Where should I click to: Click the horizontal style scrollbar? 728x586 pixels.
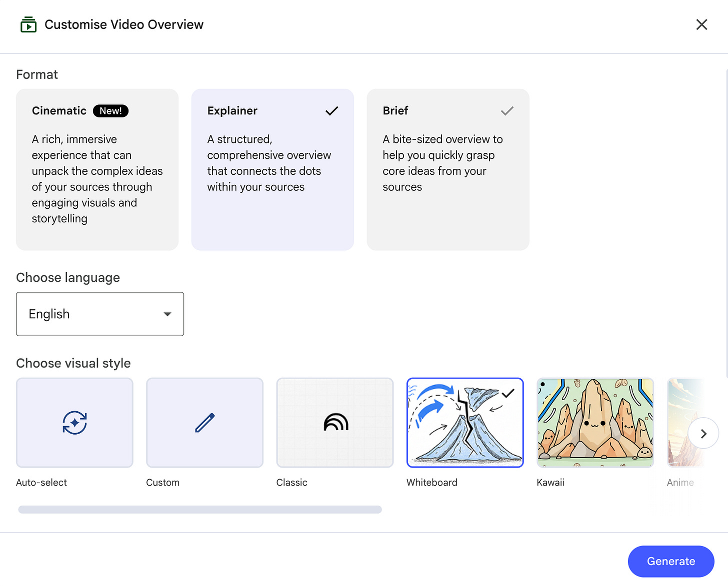click(200, 510)
